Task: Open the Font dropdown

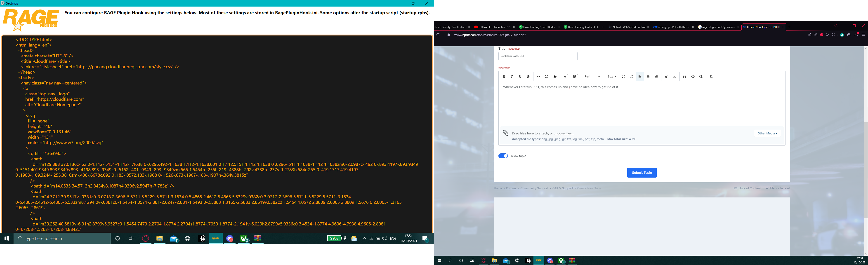Action: coord(592,77)
